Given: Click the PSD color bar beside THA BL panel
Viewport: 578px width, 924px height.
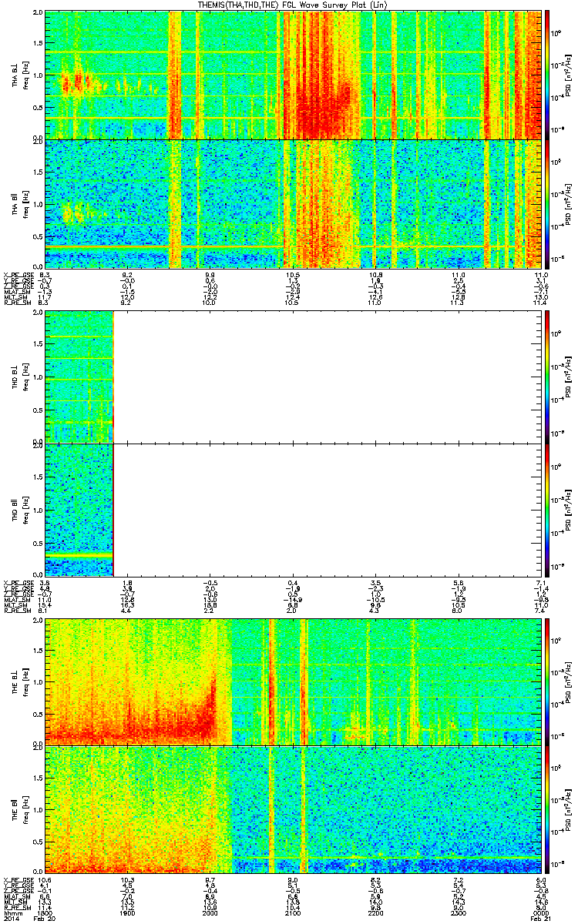Looking at the screenshot, I should tap(548, 75).
